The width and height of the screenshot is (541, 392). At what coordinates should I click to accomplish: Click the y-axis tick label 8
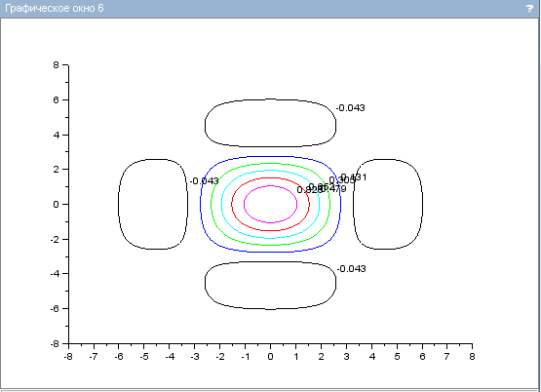[x=57, y=65]
